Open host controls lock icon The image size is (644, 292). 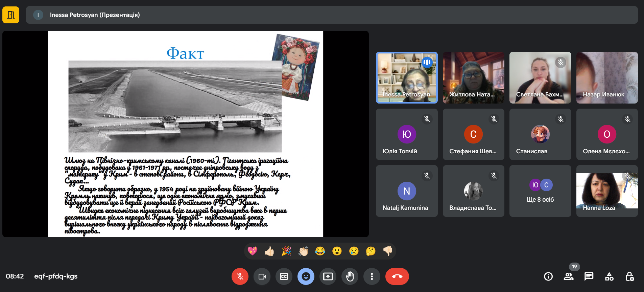[629, 276]
